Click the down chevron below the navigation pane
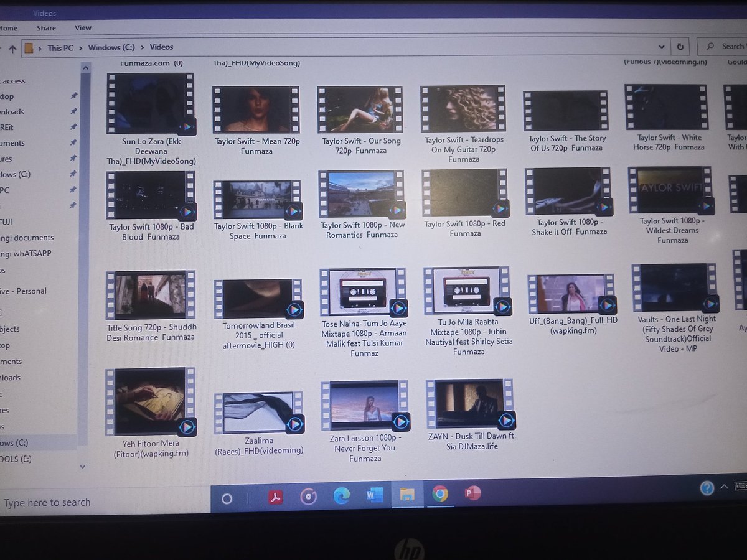Image resolution: width=747 pixels, height=560 pixels. (83, 466)
